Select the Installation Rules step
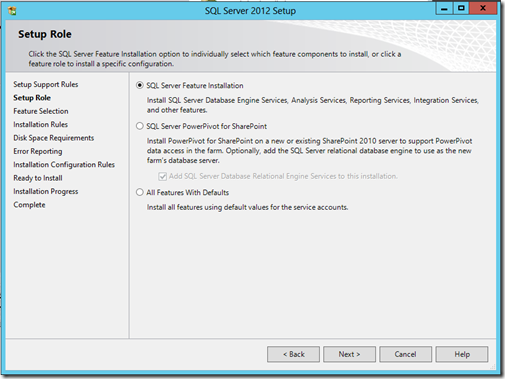This screenshot has width=505, height=379. point(40,124)
